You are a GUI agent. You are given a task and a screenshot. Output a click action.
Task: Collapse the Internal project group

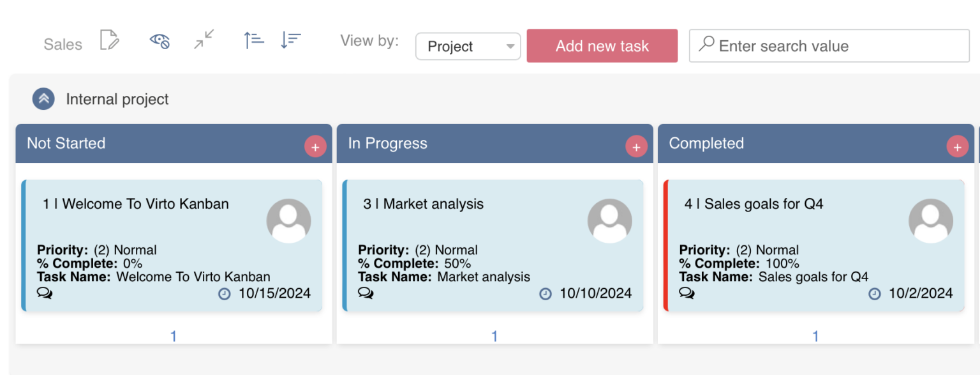click(x=43, y=99)
